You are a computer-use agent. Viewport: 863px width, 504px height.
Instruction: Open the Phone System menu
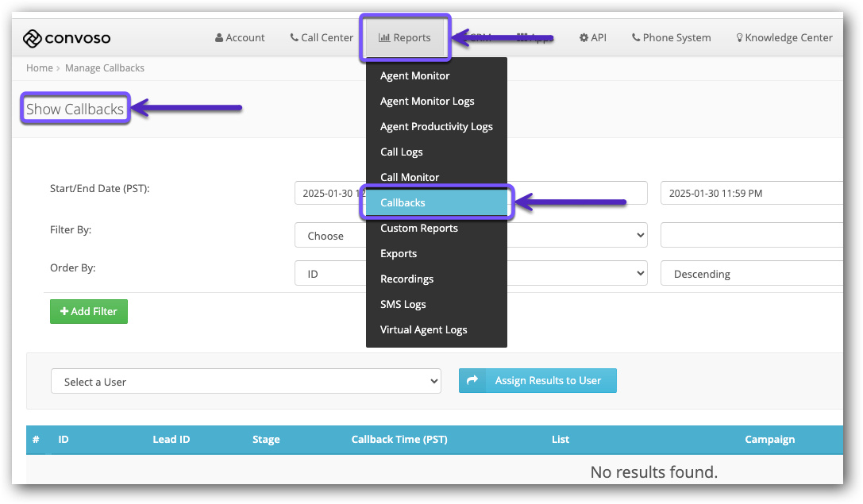(x=671, y=37)
